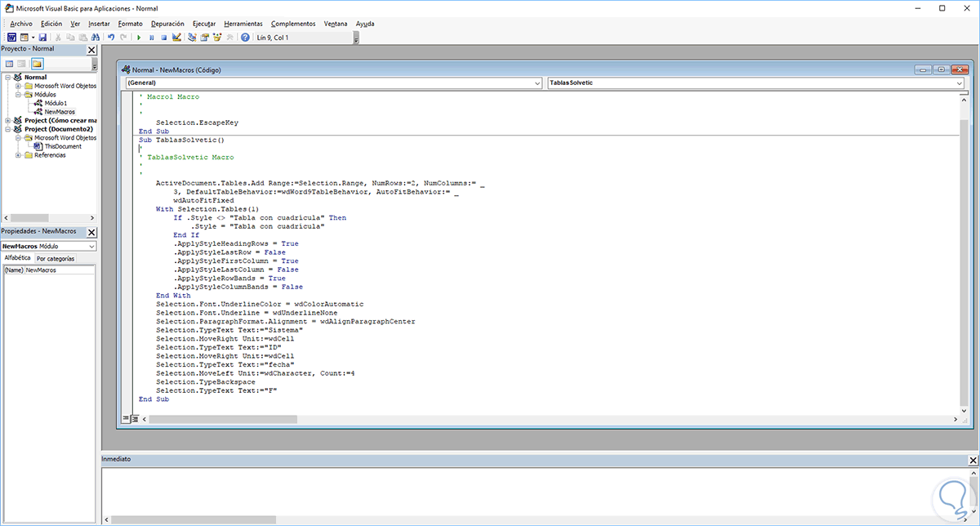Open the Edición menu

click(51, 24)
